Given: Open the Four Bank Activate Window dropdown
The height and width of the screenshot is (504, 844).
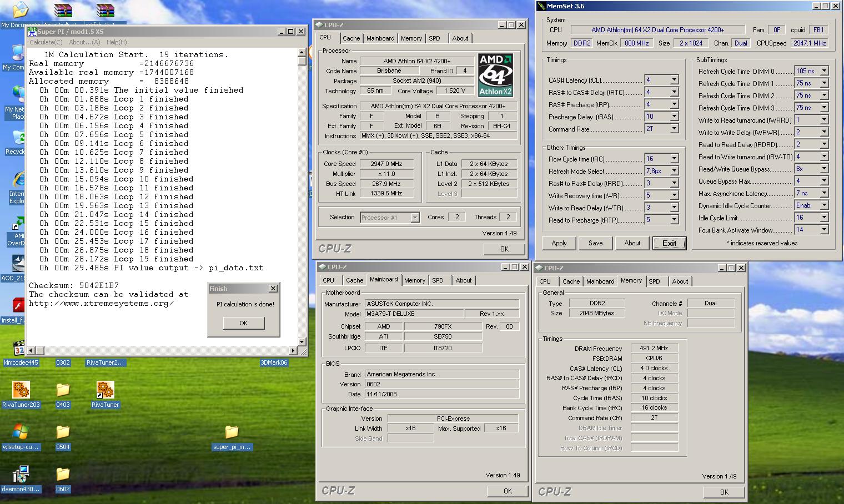Looking at the screenshot, I should (x=824, y=230).
